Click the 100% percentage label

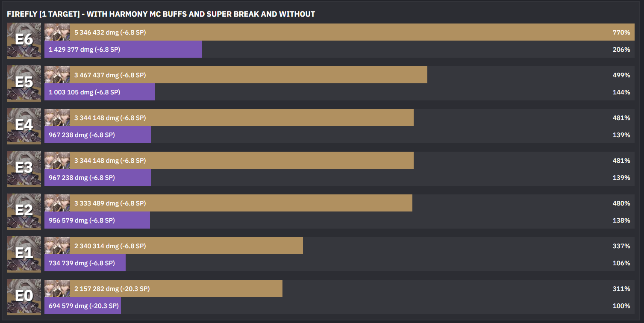621,306
